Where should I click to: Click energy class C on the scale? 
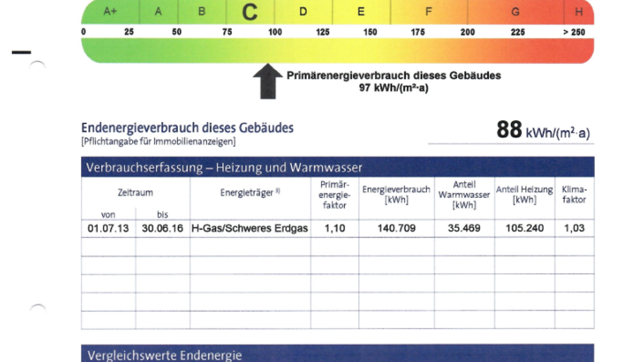point(250,12)
